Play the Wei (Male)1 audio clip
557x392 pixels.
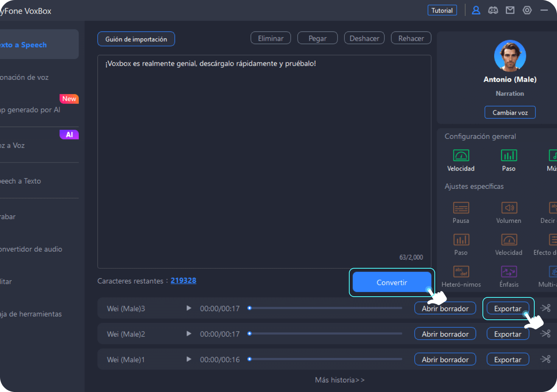tap(189, 359)
